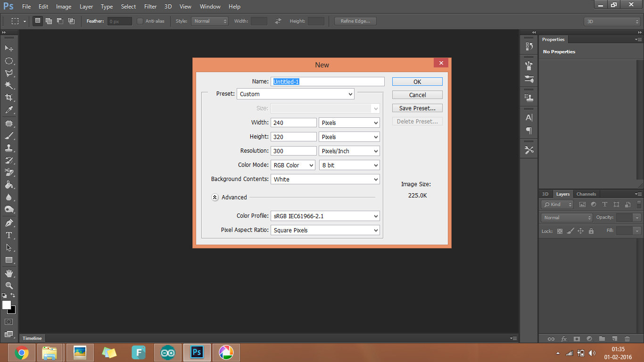Open Color Mode dropdown showing RGB Color

pos(293,165)
